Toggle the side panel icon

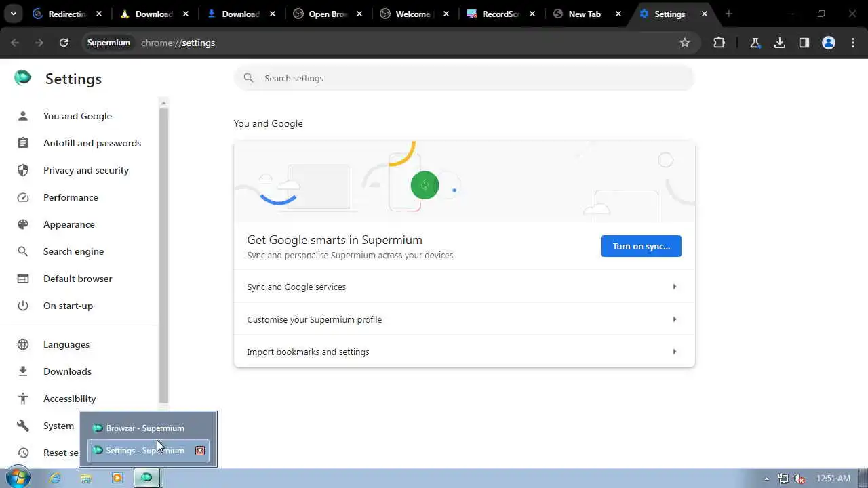tap(804, 43)
